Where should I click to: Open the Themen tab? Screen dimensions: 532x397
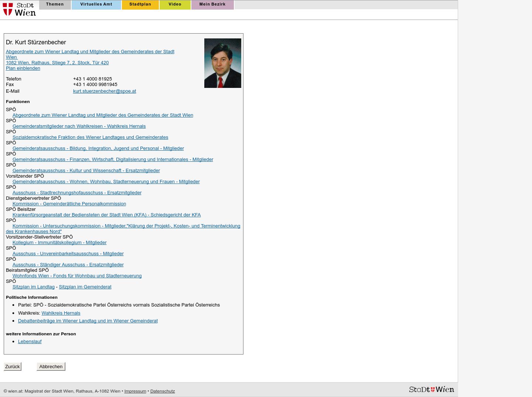[x=55, y=4]
